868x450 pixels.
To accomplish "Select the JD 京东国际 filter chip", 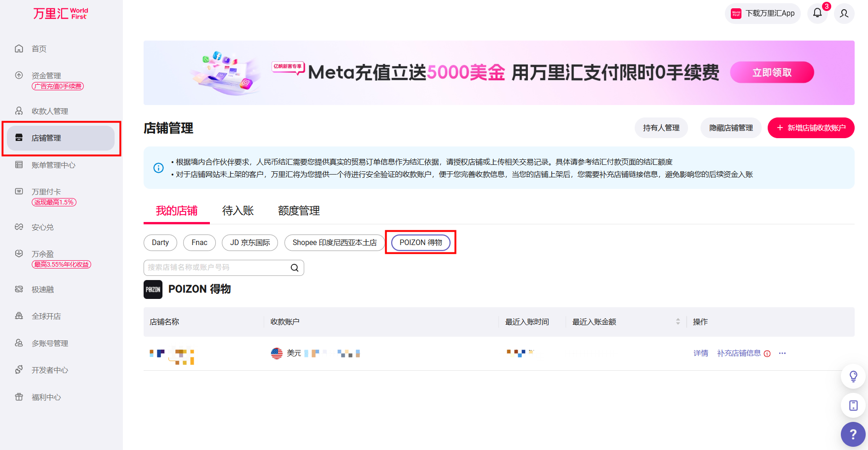I will pyautogui.click(x=249, y=243).
